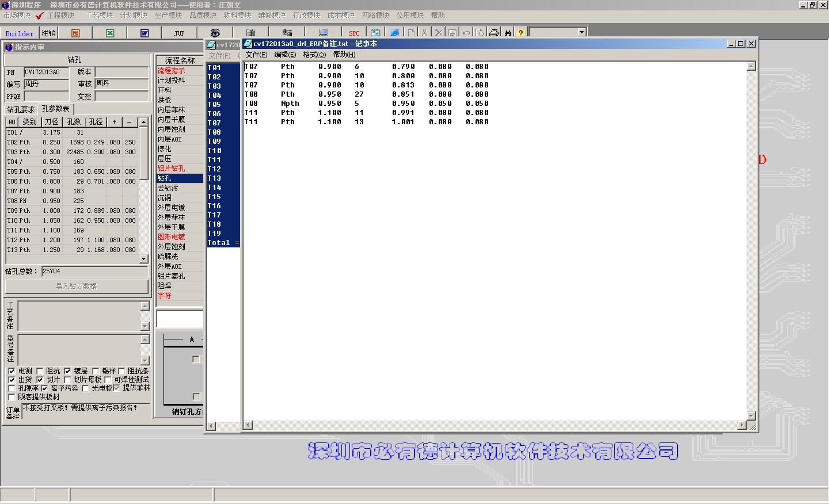Click the JUP toolbar button
The width and height of the screenshot is (829, 504).
pos(179,33)
